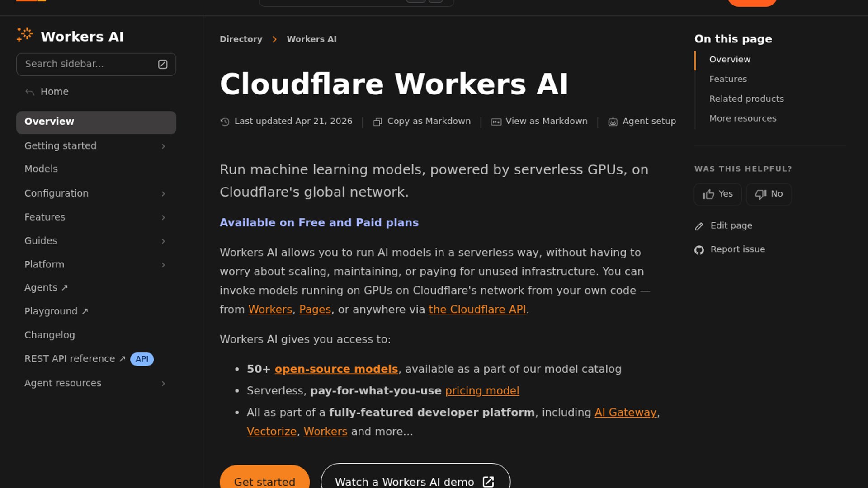Click the Edit page pencil icon
Image resolution: width=868 pixels, height=488 pixels.
(699, 226)
